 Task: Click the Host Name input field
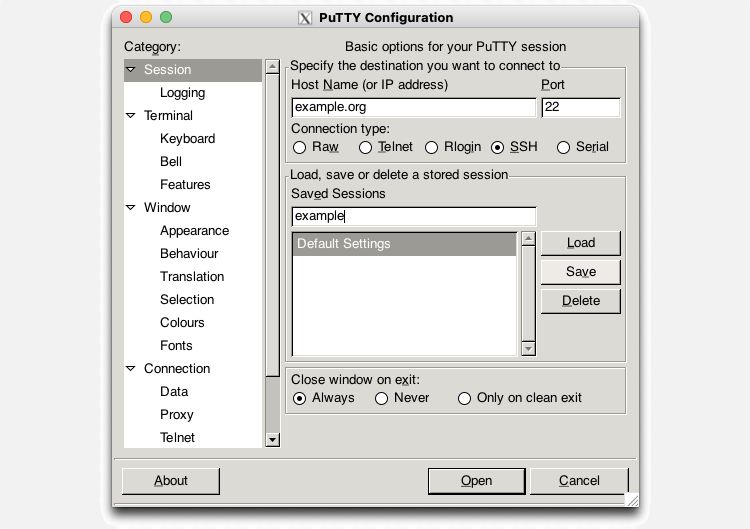pos(413,107)
